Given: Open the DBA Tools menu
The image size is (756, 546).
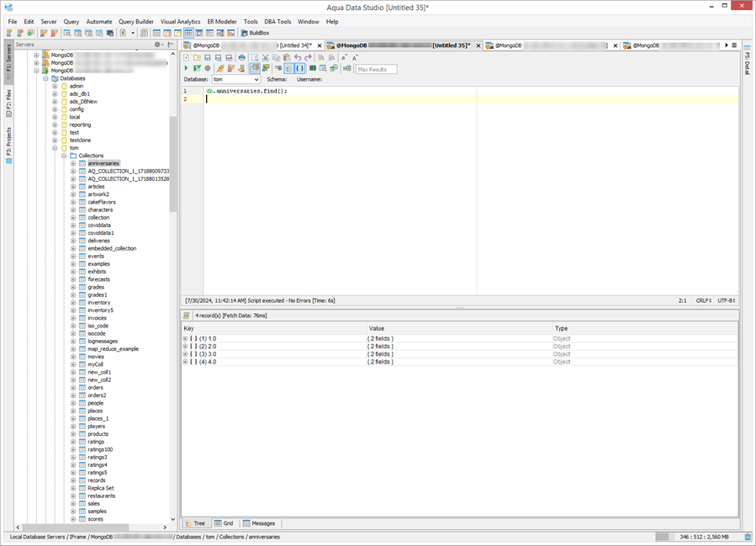Looking at the screenshot, I should (278, 22).
